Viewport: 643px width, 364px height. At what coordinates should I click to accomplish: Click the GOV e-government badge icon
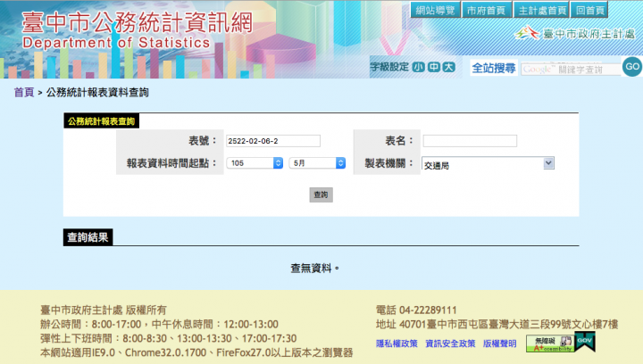(x=585, y=343)
